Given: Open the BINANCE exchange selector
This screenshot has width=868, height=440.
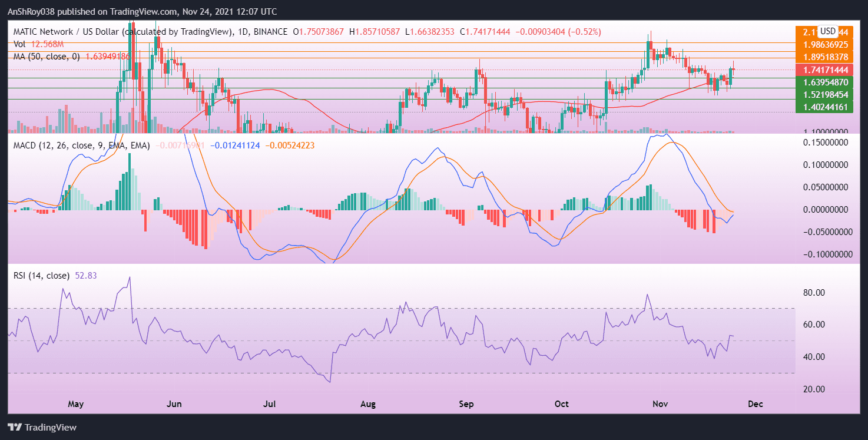Looking at the screenshot, I should click(x=269, y=32).
